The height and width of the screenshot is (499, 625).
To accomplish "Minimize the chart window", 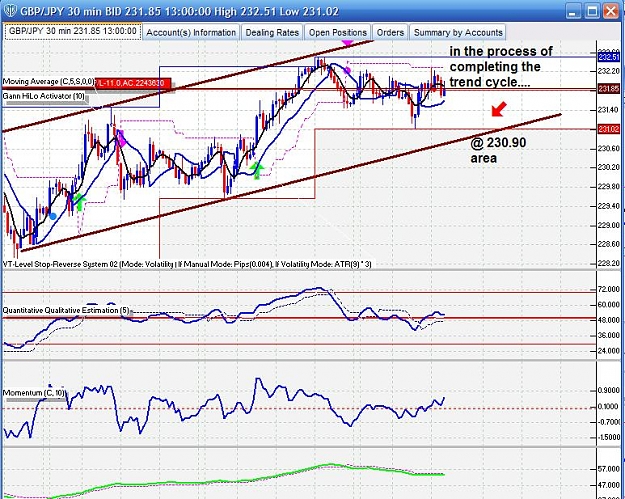I will (573, 11).
